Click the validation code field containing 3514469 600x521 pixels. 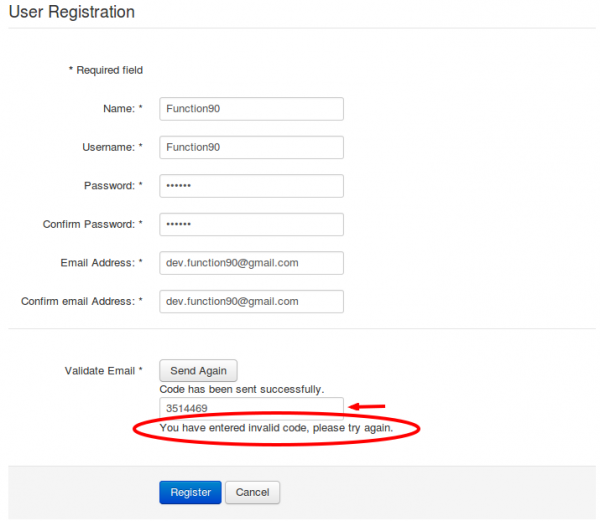click(x=251, y=409)
